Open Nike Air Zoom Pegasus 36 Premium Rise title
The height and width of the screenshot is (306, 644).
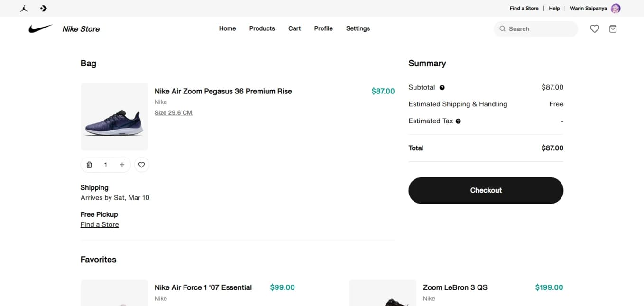pyautogui.click(x=223, y=91)
